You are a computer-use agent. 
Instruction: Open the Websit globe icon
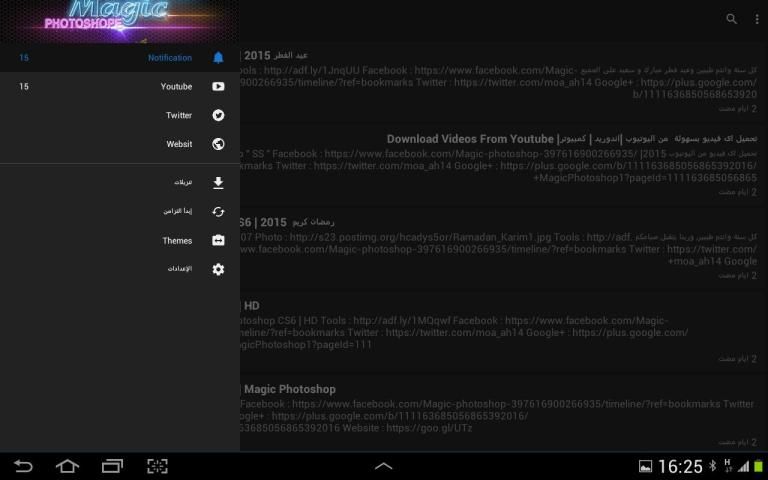pos(218,144)
